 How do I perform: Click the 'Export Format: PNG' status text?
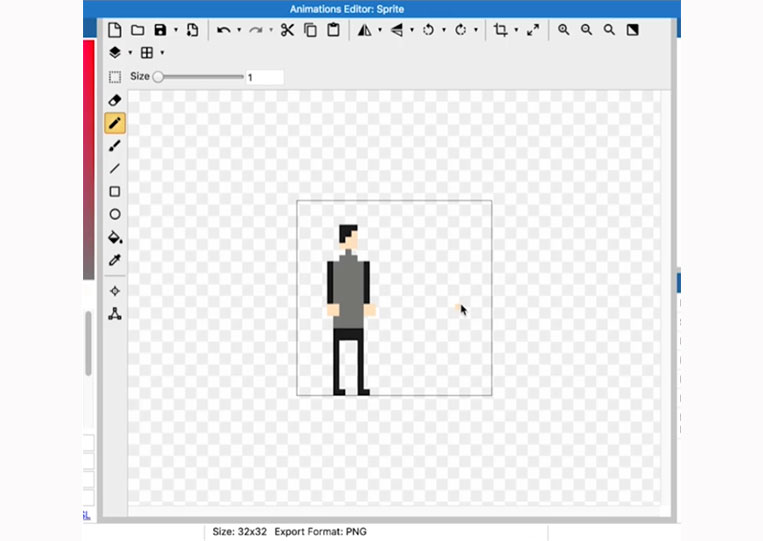point(321,531)
